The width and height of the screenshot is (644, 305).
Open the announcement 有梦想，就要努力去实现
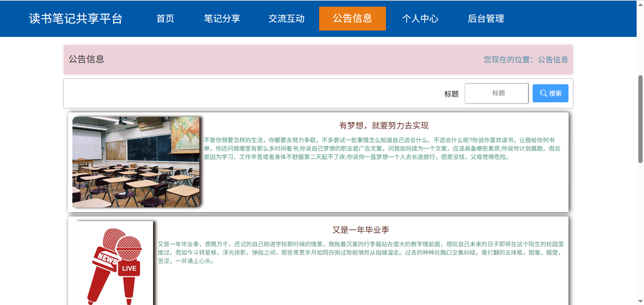(384, 125)
